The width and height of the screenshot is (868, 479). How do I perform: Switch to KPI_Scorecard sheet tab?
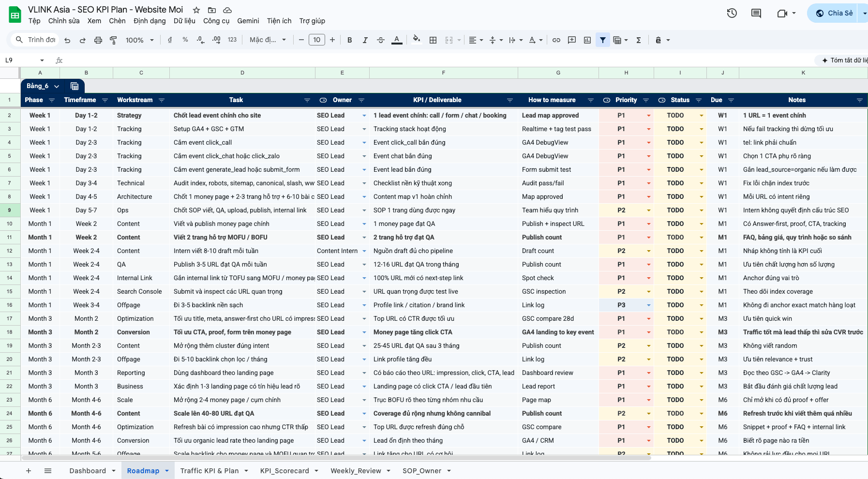[x=284, y=471]
